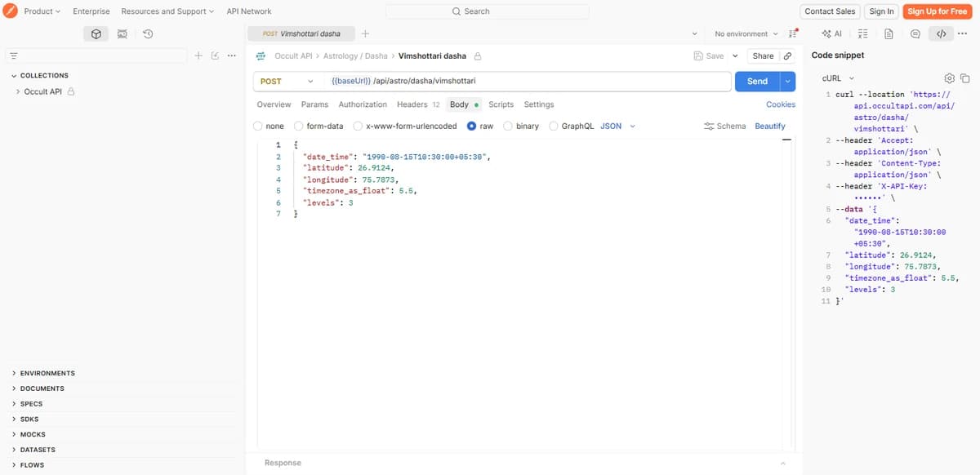Open the variables icon in right sidebar

point(863,34)
